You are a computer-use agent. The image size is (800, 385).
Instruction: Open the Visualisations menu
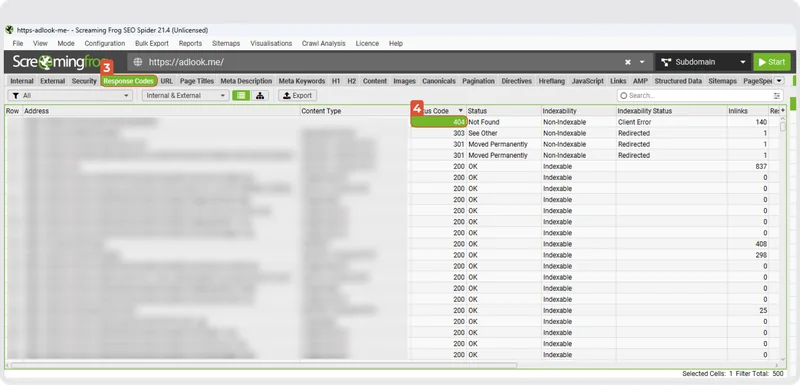click(271, 43)
